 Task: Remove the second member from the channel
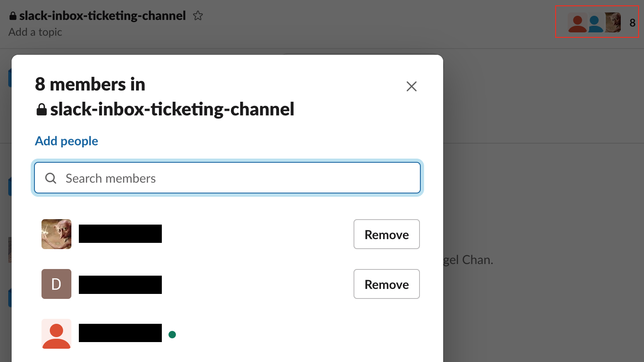click(386, 284)
